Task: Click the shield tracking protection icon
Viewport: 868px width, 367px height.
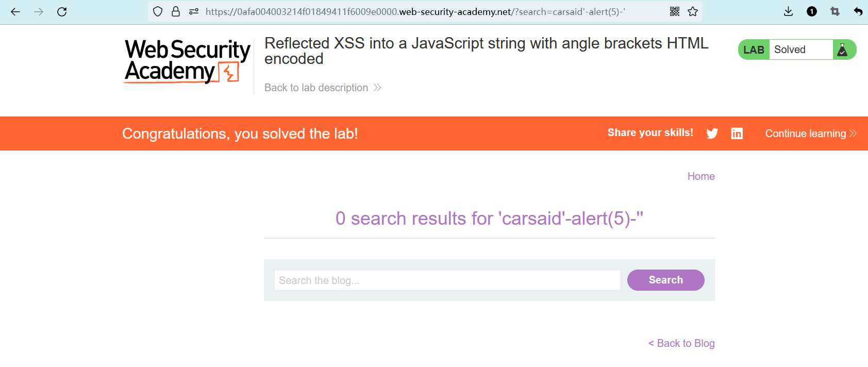Action: click(158, 12)
